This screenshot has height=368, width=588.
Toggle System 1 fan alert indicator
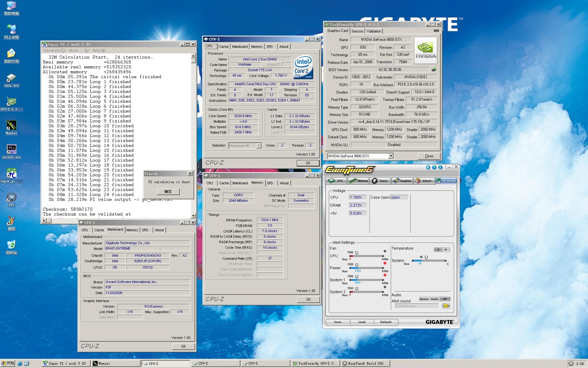coord(385,275)
